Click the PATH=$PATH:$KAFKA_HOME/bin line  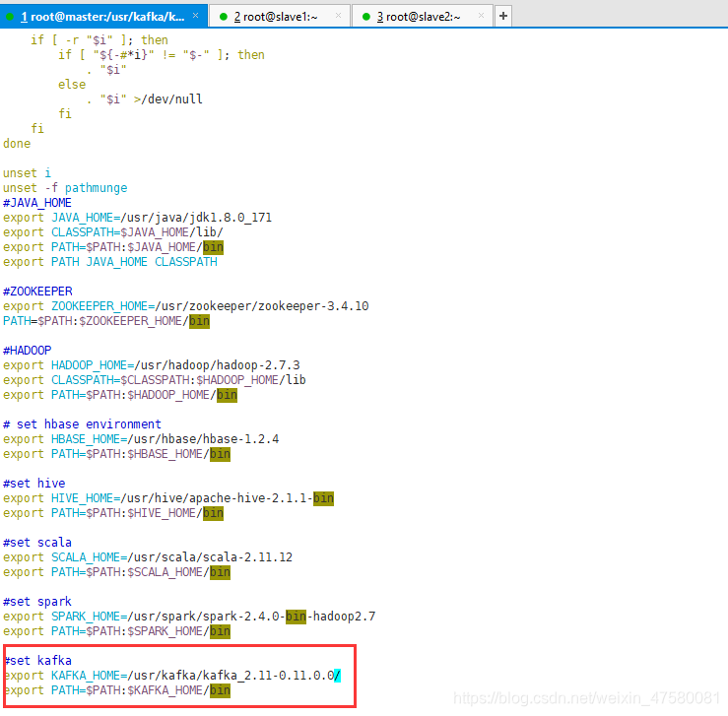coord(117,690)
